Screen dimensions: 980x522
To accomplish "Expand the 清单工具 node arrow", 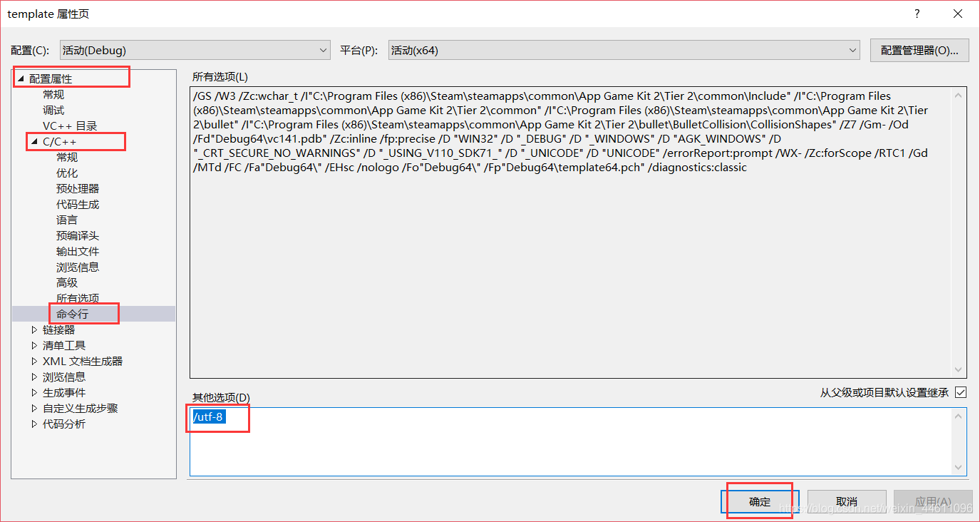I will pyautogui.click(x=34, y=346).
